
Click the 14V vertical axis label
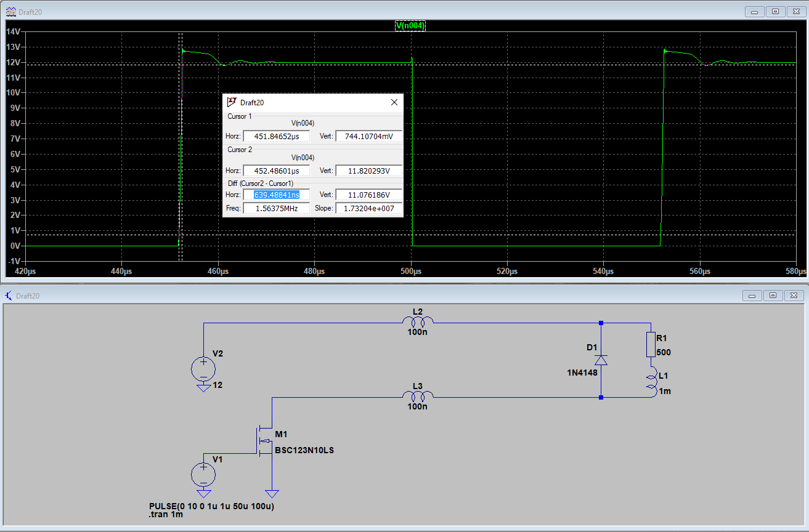(14, 31)
